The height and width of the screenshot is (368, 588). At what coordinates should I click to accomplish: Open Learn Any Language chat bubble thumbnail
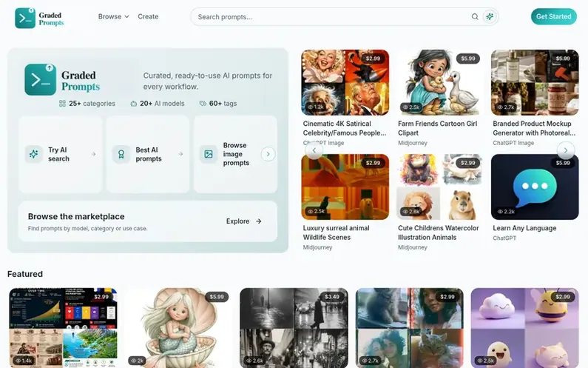[x=535, y=187]
